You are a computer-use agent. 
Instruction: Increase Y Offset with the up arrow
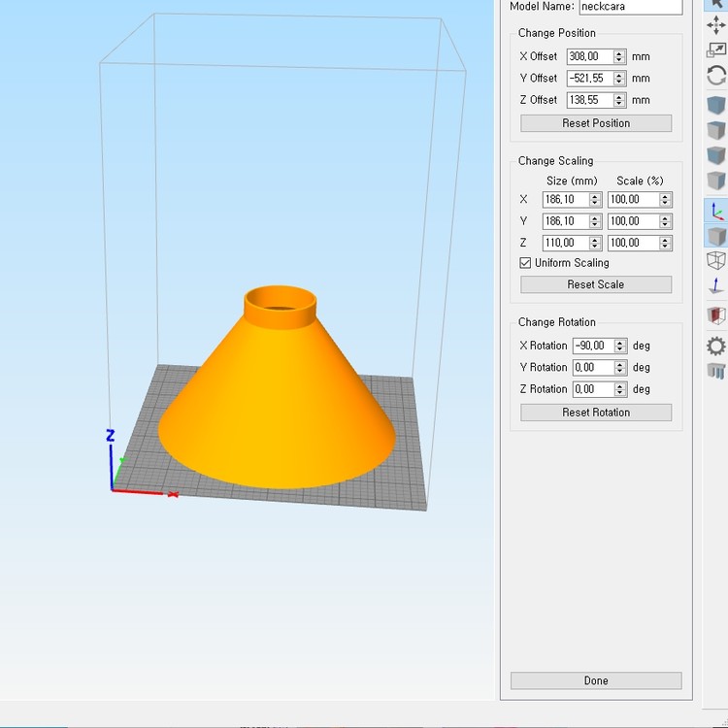point(619,75)
